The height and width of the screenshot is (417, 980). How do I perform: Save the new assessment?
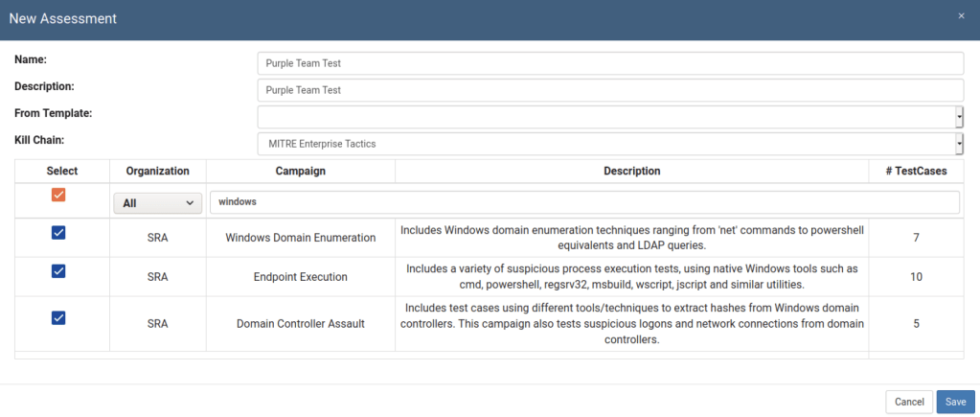pyautogui.click(x=956, y=402)
